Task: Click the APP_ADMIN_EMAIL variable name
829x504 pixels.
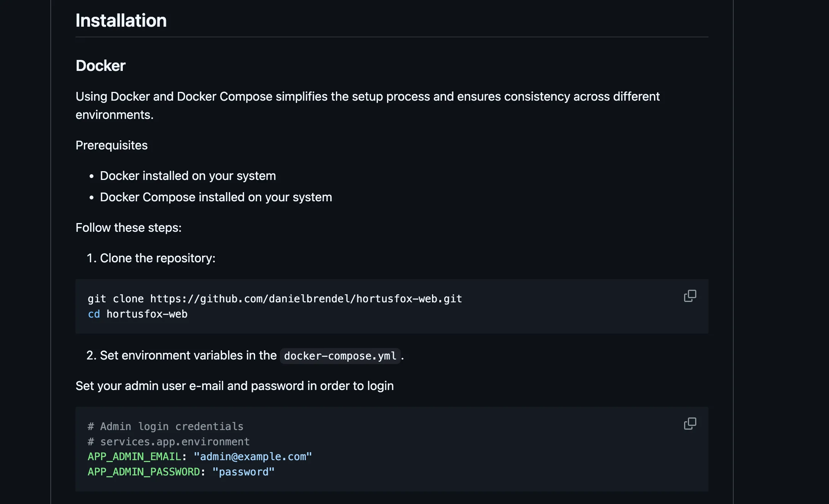Action: click(x=134, y=457)
